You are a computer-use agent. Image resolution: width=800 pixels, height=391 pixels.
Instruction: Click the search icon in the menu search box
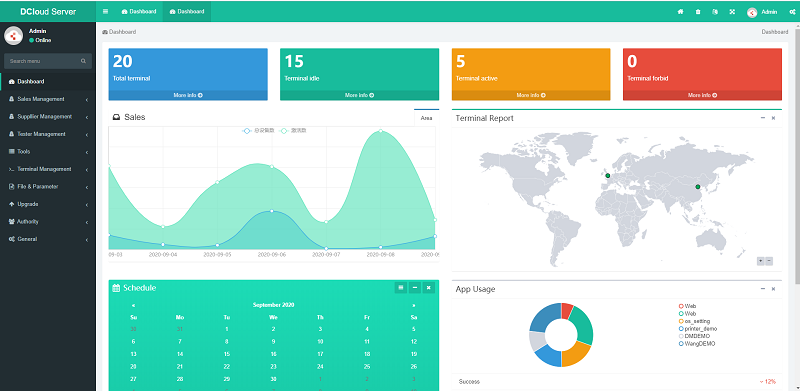click(83, 61)
